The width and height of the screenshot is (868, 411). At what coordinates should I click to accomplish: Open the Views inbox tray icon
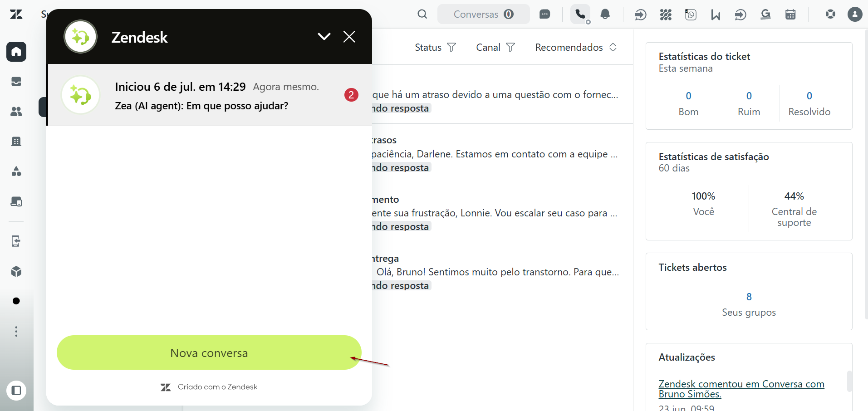pos(16,82)
